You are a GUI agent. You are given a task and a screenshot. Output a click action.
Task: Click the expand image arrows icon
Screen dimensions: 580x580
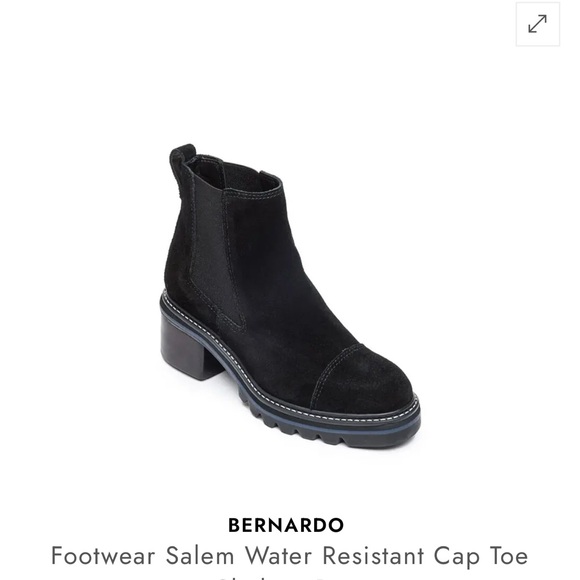tap(537, 24)
